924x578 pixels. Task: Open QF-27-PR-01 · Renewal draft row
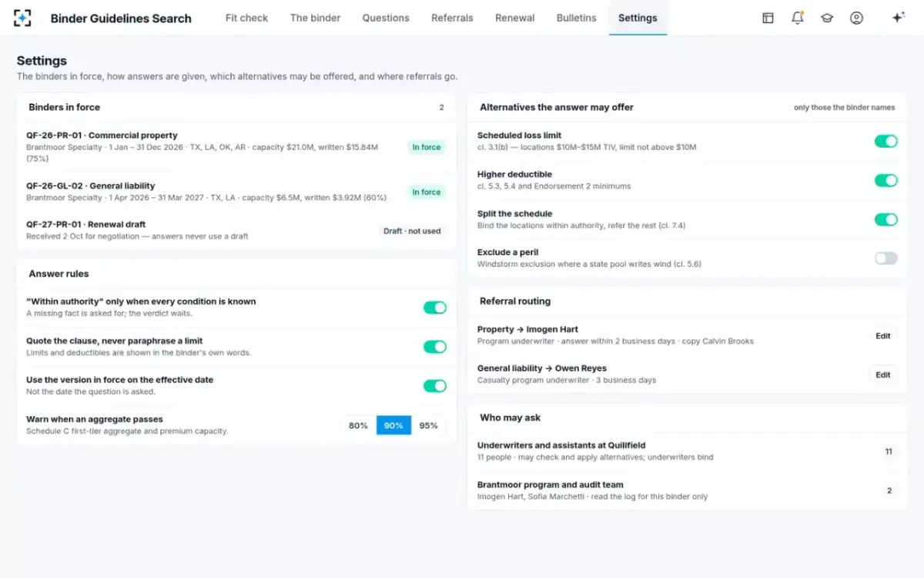pos(236,230)
